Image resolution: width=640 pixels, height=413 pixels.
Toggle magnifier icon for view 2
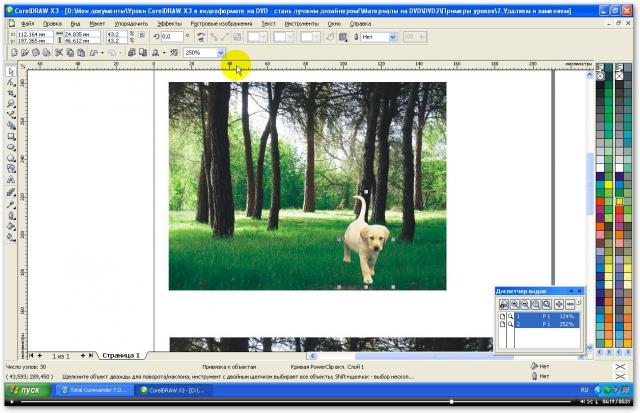click(511, 325)
